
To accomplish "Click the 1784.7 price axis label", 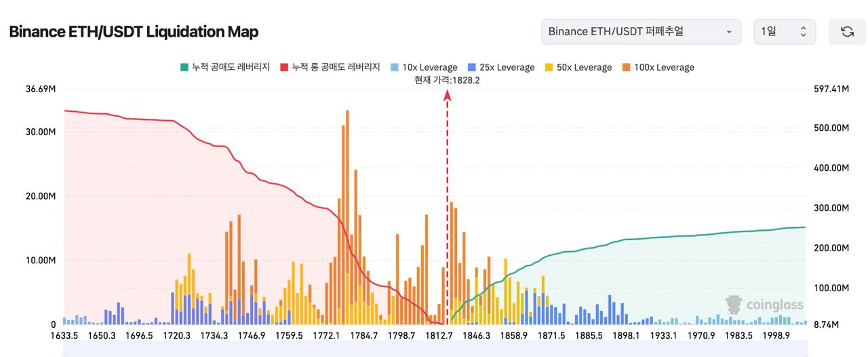I will click(x=364, y=335).
